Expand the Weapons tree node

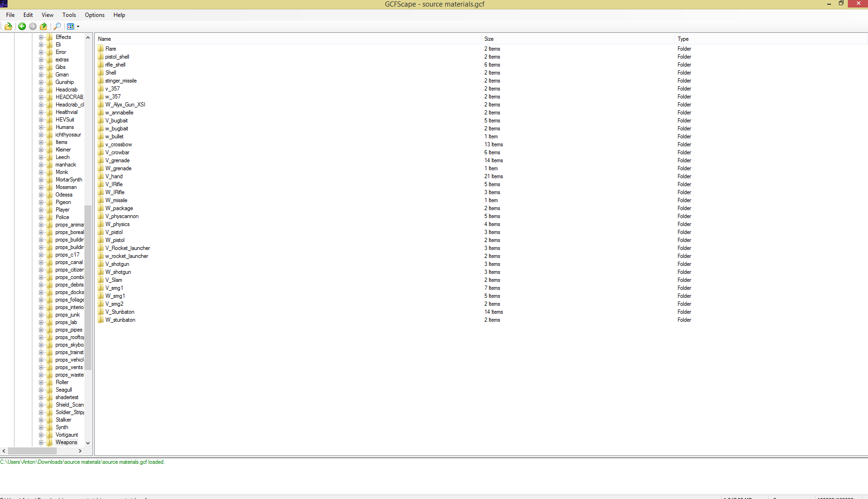pos(41,442)
